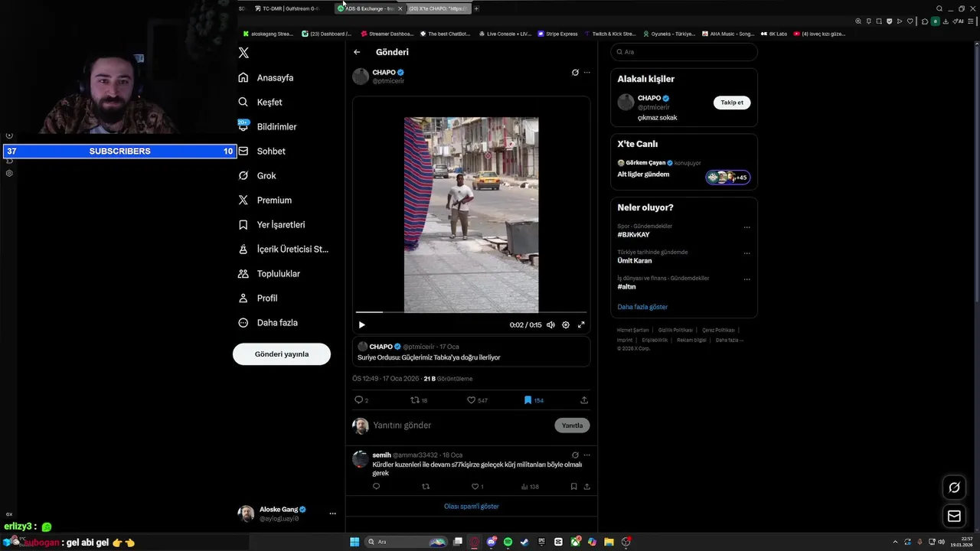Open the floating messages button

[954, 517]
